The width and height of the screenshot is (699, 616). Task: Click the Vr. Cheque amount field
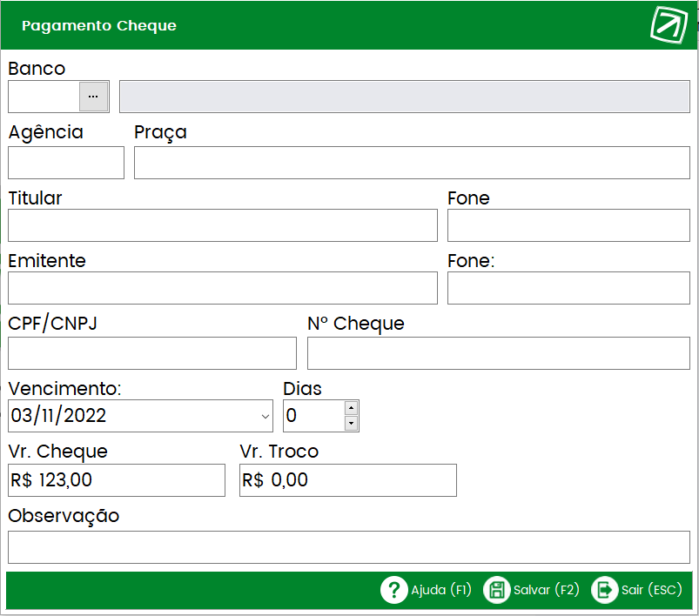pyautogui.click(x=117, y=480)
